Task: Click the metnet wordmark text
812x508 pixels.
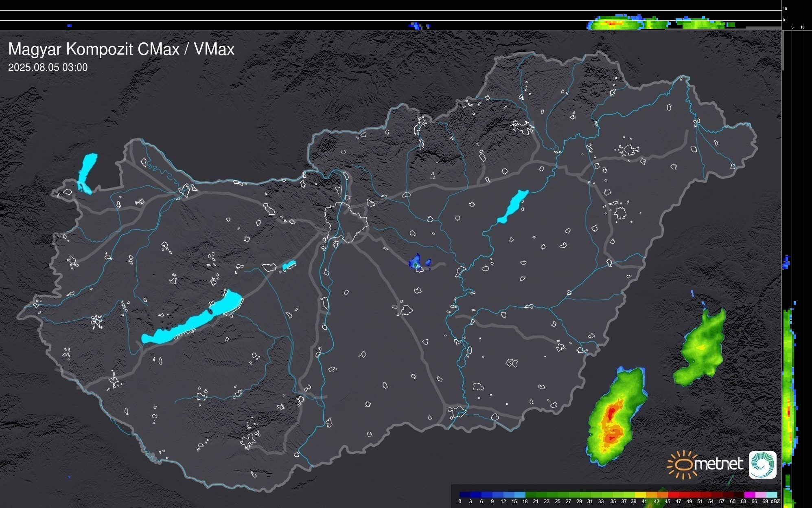Action: pyautogui.click(x=720, y=464)
